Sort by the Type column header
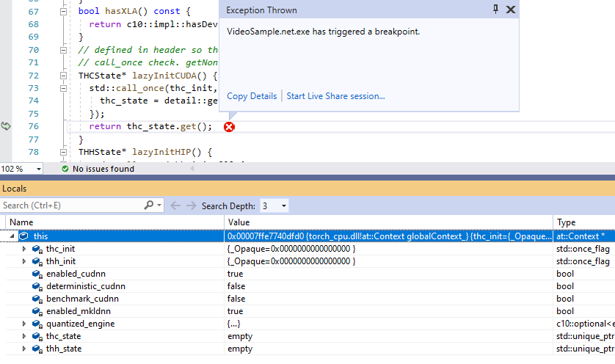The height and width of the screenshot is (364, 615). pos(583,222)
